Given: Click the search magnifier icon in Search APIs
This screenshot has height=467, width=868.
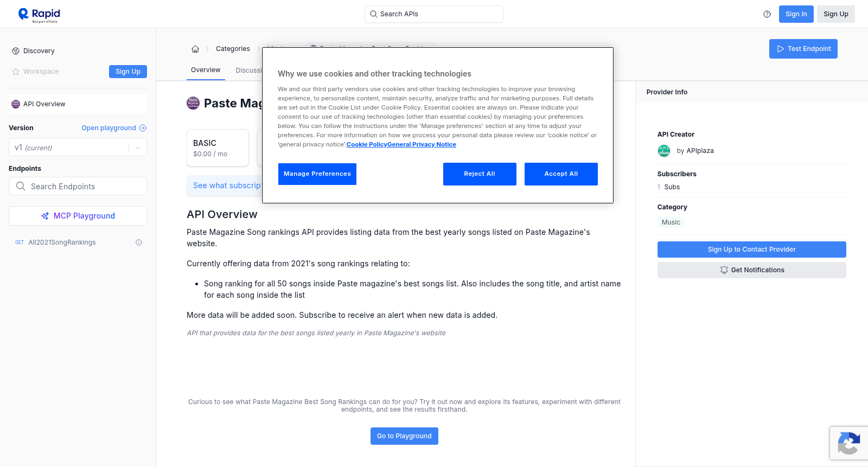Looking at the screenshot, I should coord(373,14).
